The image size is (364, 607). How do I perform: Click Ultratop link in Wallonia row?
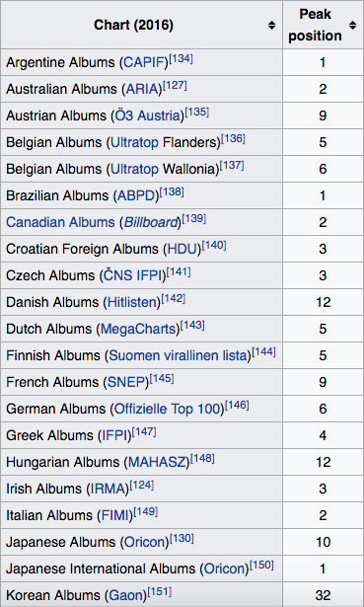[134, 170]
